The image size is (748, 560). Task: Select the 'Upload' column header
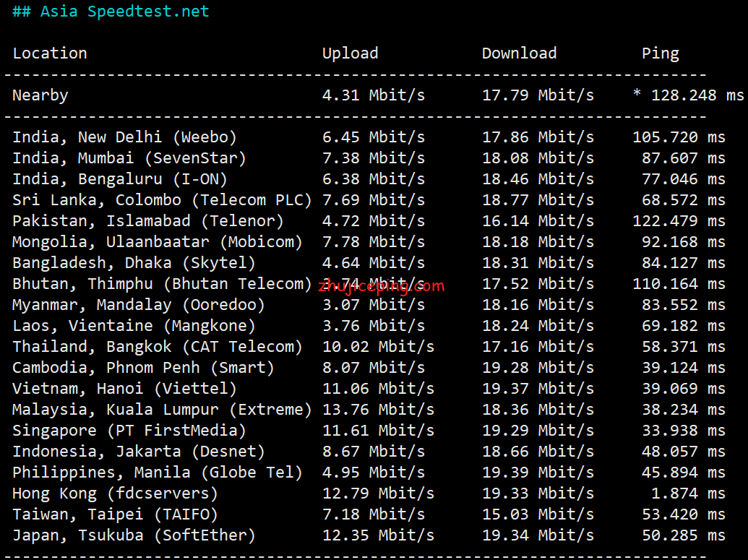[x=350, y=54]
